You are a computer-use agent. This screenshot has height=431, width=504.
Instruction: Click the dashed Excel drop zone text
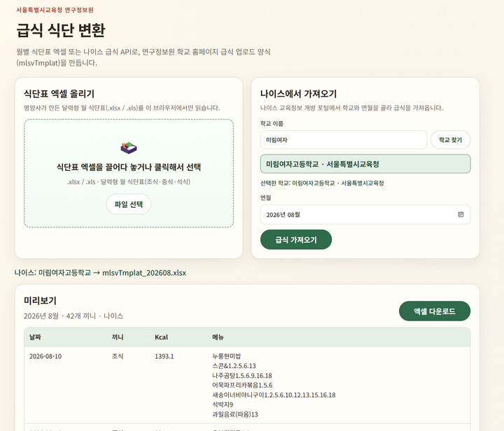(129, 167)
